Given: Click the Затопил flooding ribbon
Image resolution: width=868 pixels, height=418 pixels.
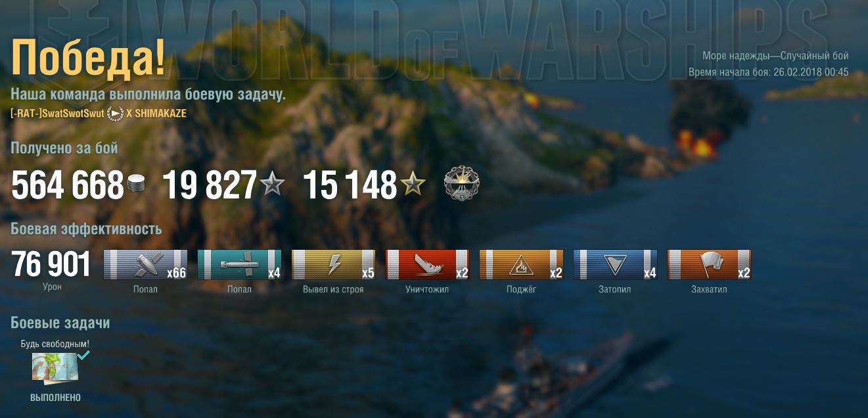Looking at the screenshot, I should coord(615,265).
